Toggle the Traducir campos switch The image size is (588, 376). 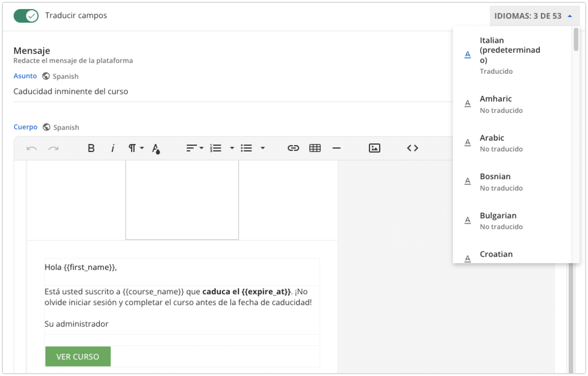26,16
